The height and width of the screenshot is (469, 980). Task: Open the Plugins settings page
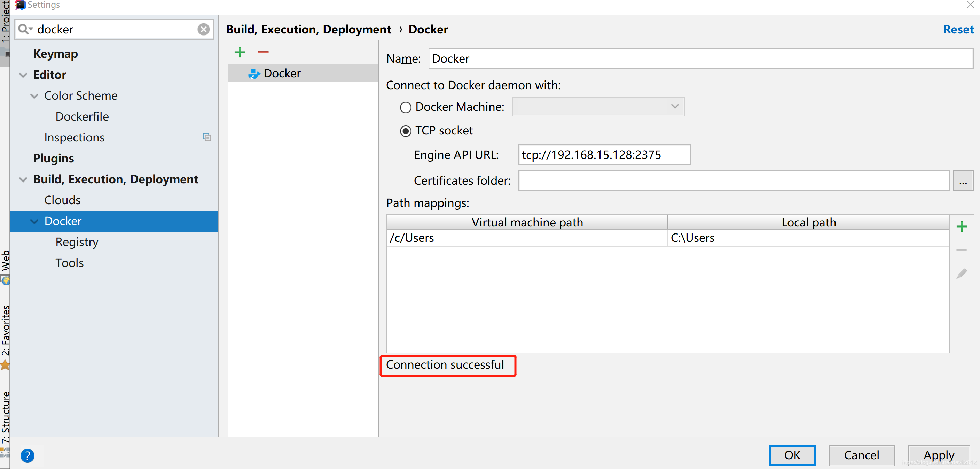click(x=54, y=158)
